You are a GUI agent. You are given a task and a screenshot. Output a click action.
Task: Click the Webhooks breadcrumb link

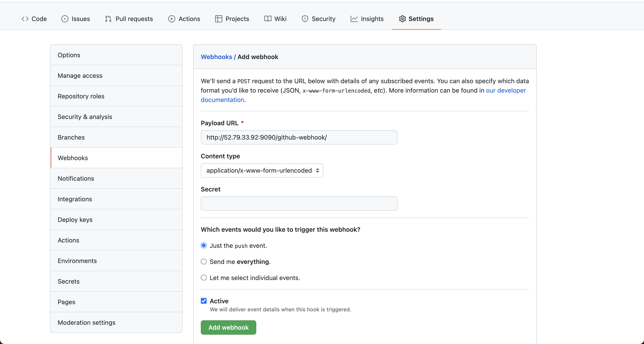coord(216,57)
